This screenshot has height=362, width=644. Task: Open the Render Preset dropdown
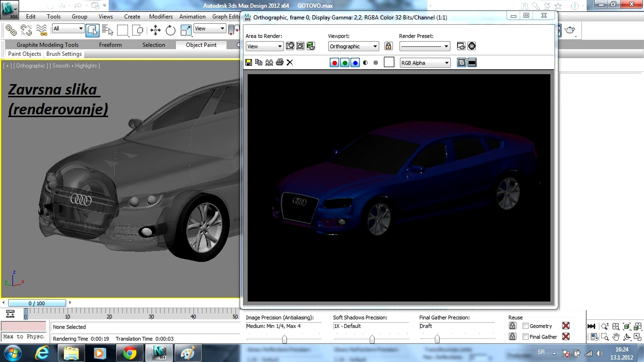(x=425, y=46)
